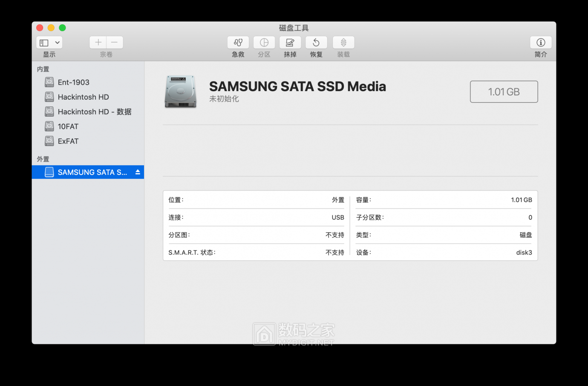588x386 pixels.
Task: Click the 磁盘工具 window title
Action: (294, 28)
